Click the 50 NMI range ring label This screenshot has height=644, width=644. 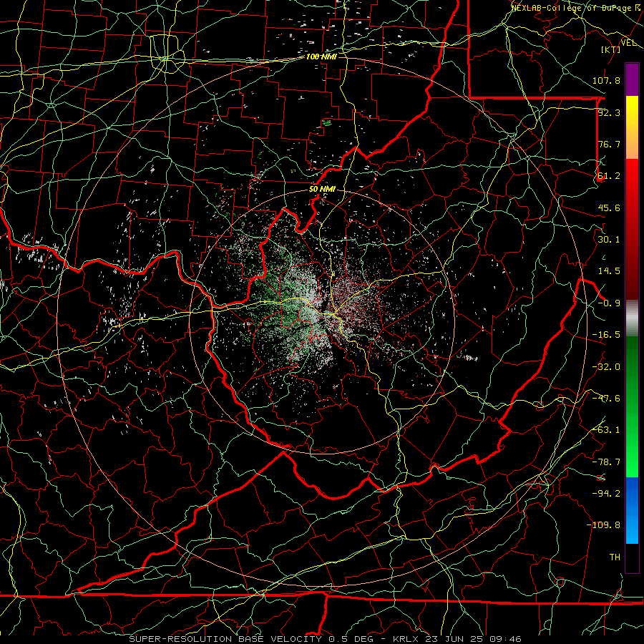(x=323, y=190)
